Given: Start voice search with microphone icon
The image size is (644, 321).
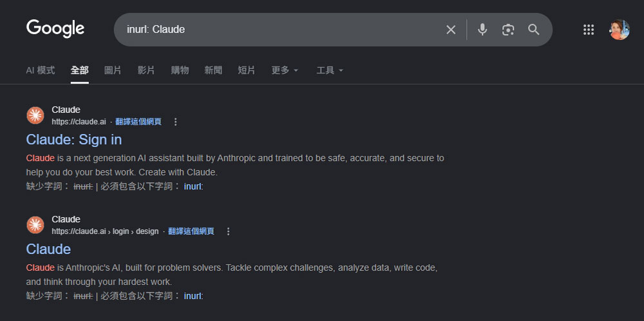Looking at the screenshot, I should (x=482, y=30).
